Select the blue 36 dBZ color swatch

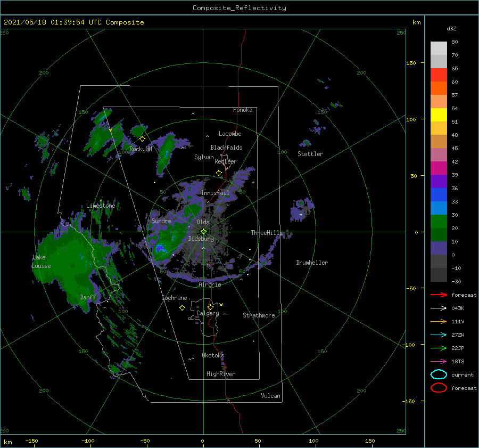point(439,194)
